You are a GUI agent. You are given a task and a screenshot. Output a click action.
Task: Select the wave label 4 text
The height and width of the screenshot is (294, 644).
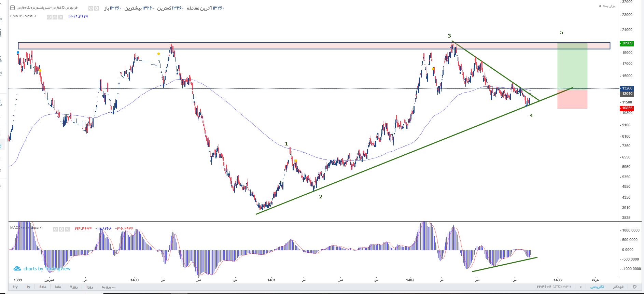pyautogui.click(x=531, y=115)
